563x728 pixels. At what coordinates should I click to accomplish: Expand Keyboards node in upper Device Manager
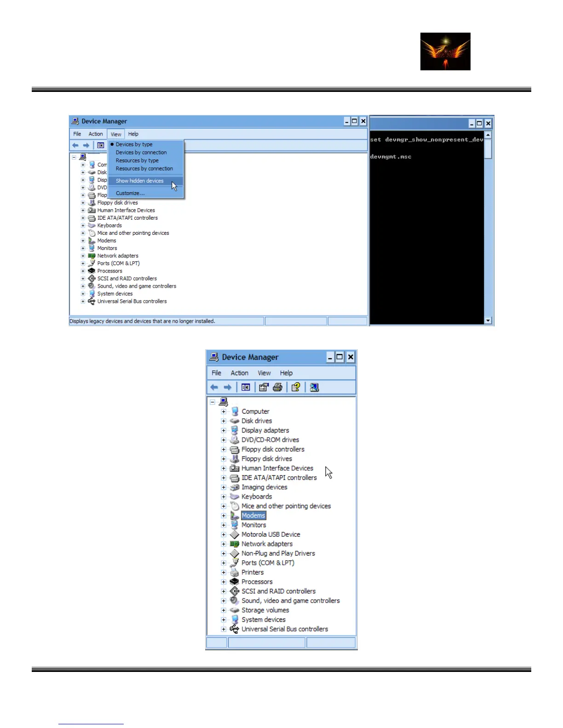[x=83, y=226]
